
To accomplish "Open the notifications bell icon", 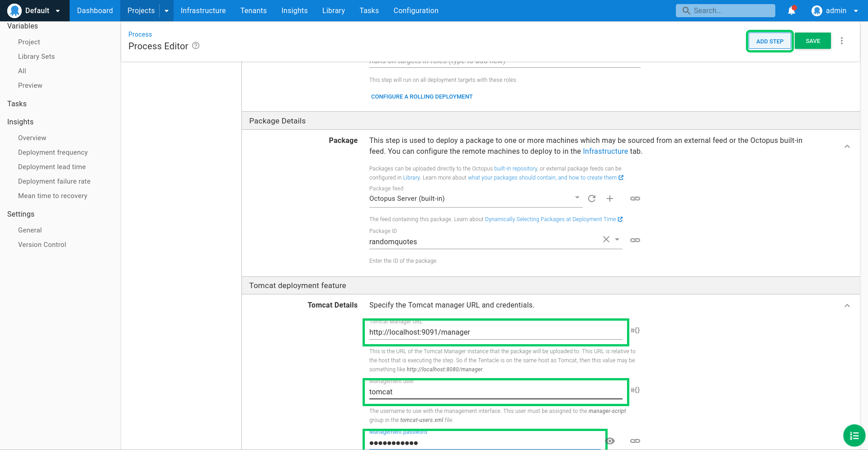I will pyautogui.click(x=792, y=10).
